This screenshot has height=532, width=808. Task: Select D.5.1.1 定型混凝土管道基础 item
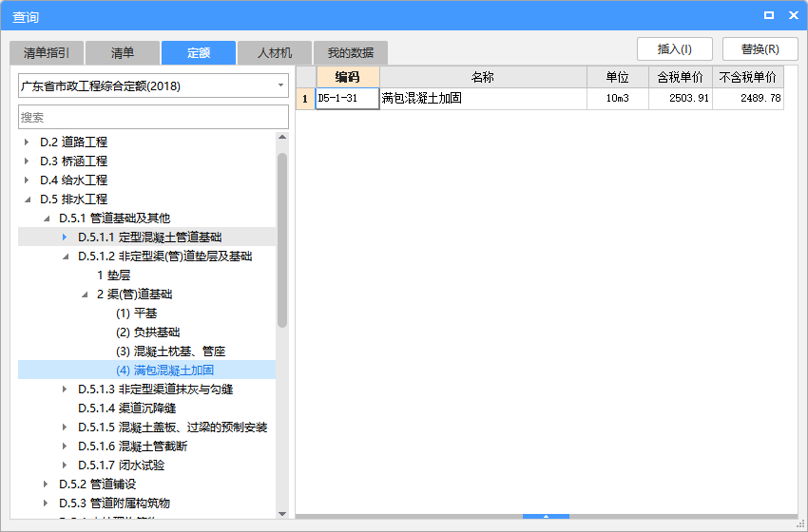point(150,237)
